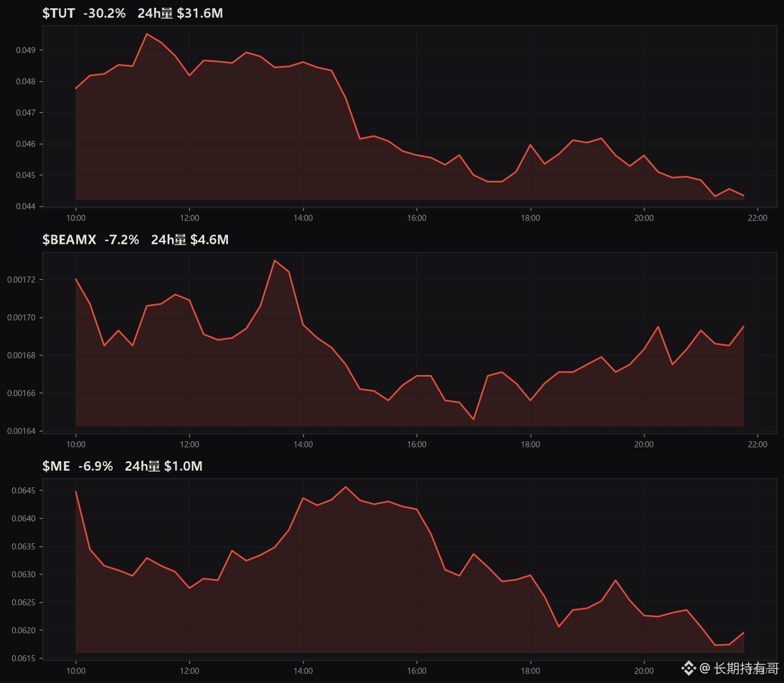
Task: Click the 0.00164 price axis label
Action: click(x=21, y=431)
